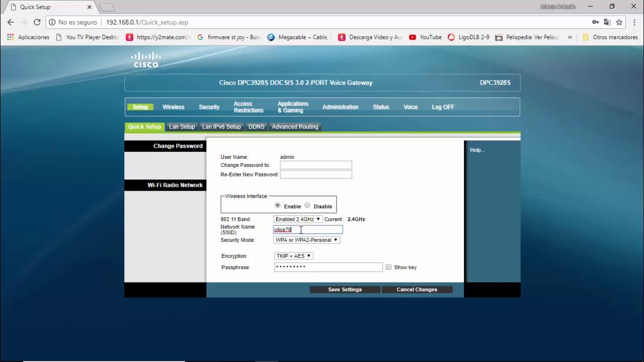Click the address bar URL
644x362 pixels.
pyautogui.click(x=147, y=22)
